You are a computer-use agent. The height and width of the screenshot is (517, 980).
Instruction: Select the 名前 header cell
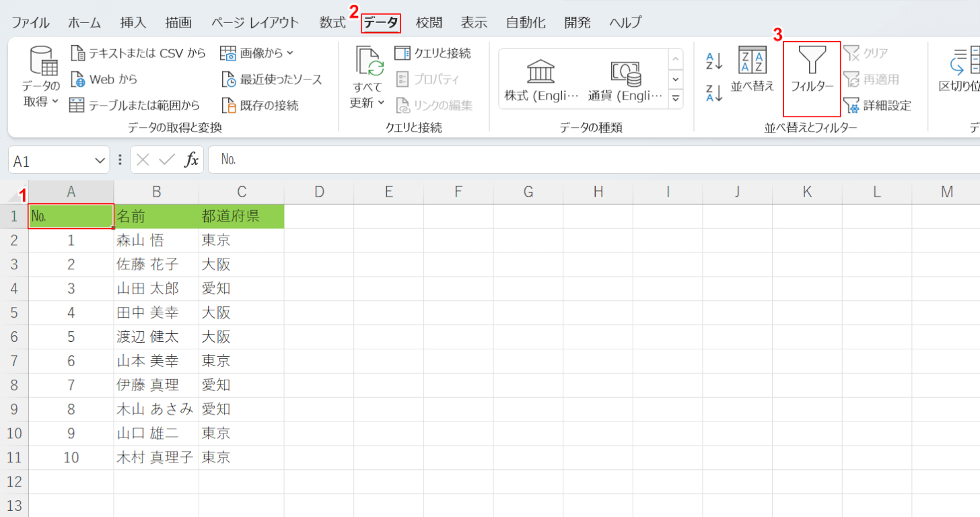[156, 216]
